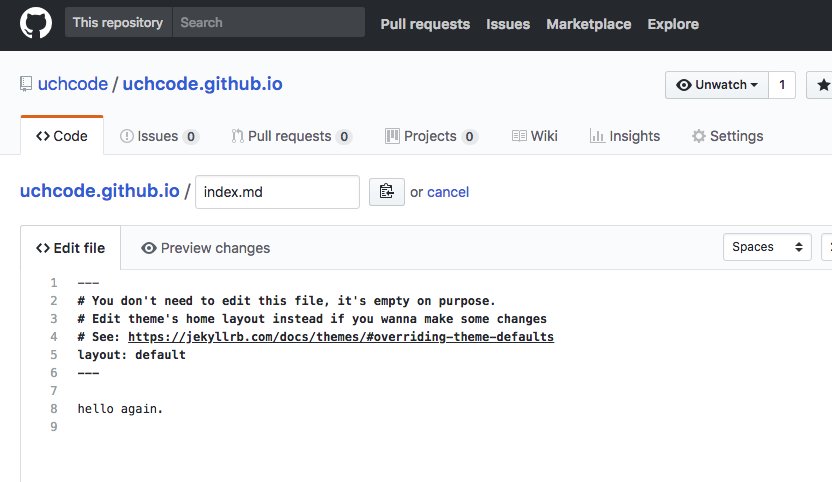Open Marketplace in the top navigation

[x=588, y=24]
